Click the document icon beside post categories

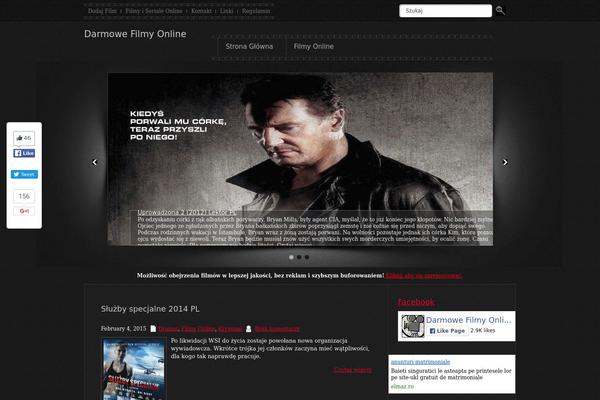(153, 329)
